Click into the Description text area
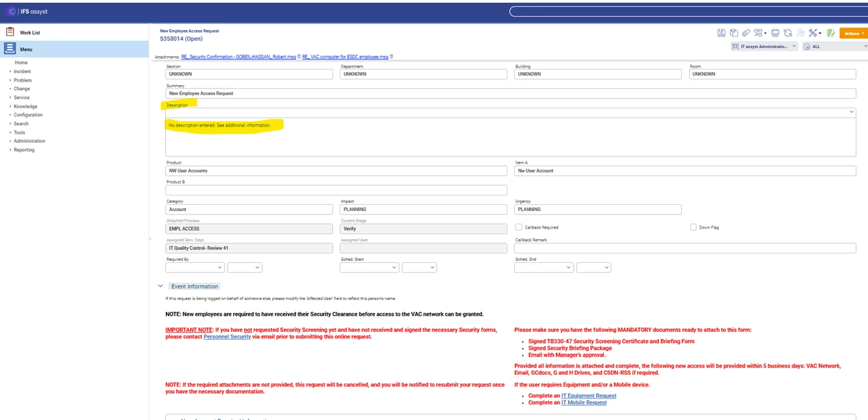This screenshot has width=868, height=420. point(511,138)
